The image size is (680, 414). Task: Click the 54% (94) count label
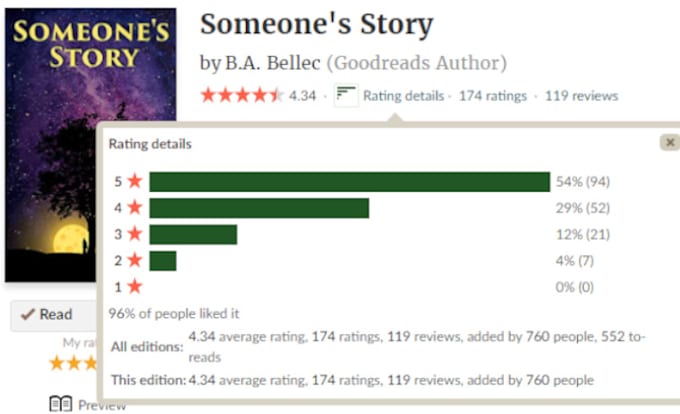(x=583, y=182)
